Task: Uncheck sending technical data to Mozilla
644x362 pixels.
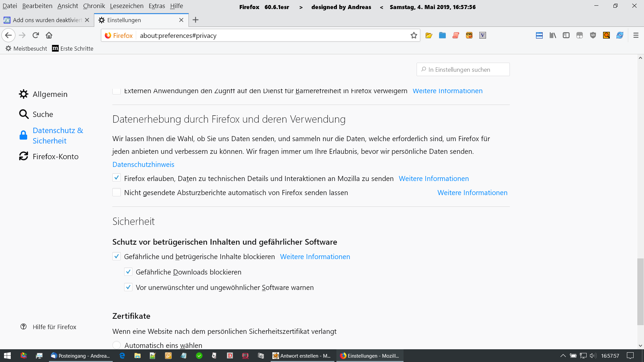Action: point(116,178)
